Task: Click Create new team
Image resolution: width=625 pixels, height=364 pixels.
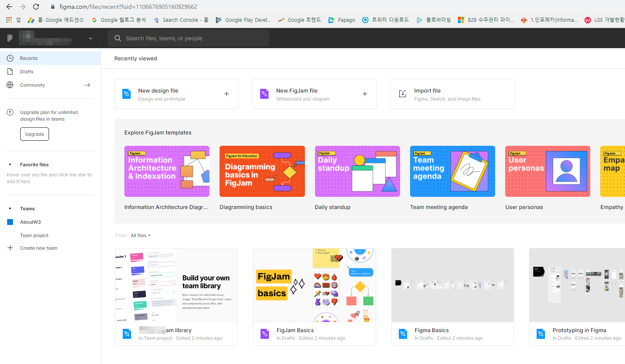Action: (x=39, y=248)
